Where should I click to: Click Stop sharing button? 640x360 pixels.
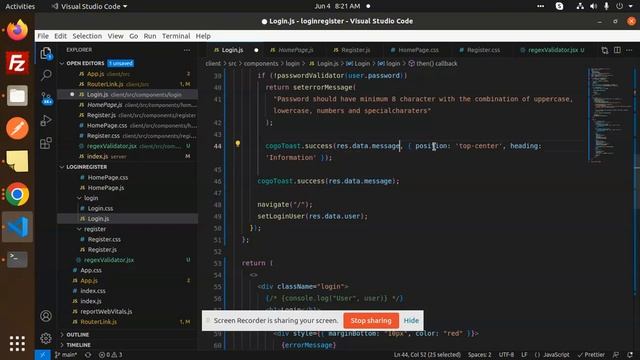371,320
